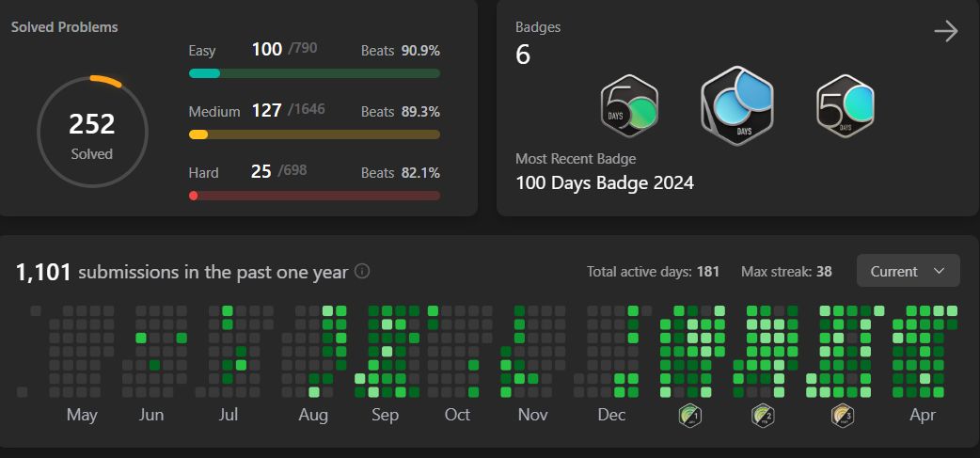Click the Hard difficulty progress bar
980x458 pixels.
click(314, 196)
